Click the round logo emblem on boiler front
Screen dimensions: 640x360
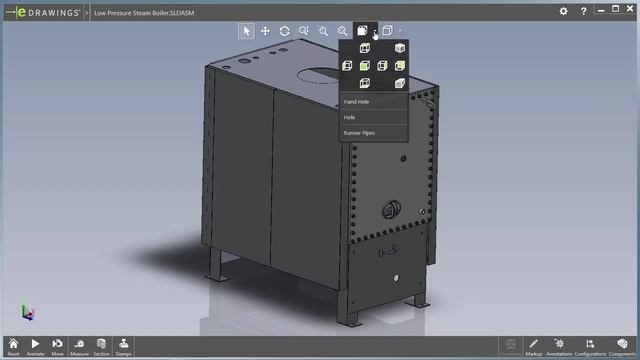tap(391, 210)
